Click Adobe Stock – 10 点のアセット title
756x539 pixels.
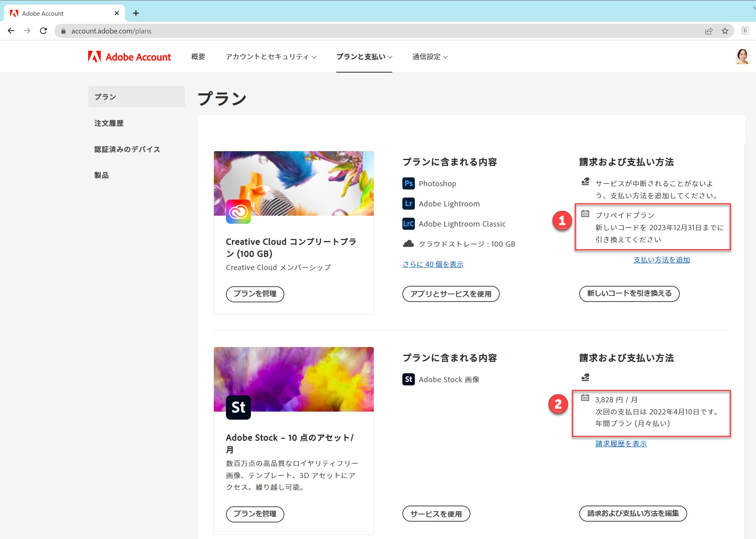(x=290, y=443)
